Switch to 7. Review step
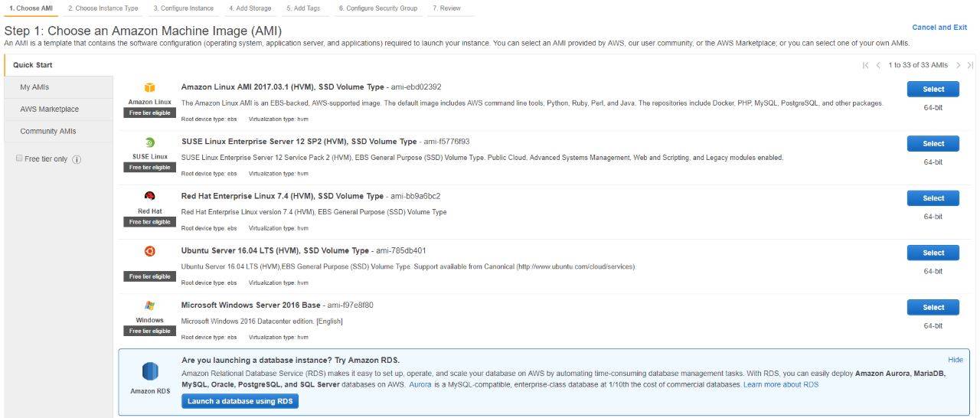This screenshot has width=980, height=418. point(446,8)
